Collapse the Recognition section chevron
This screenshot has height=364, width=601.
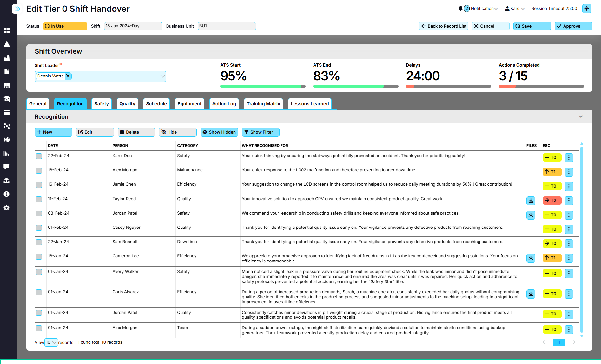581,116
